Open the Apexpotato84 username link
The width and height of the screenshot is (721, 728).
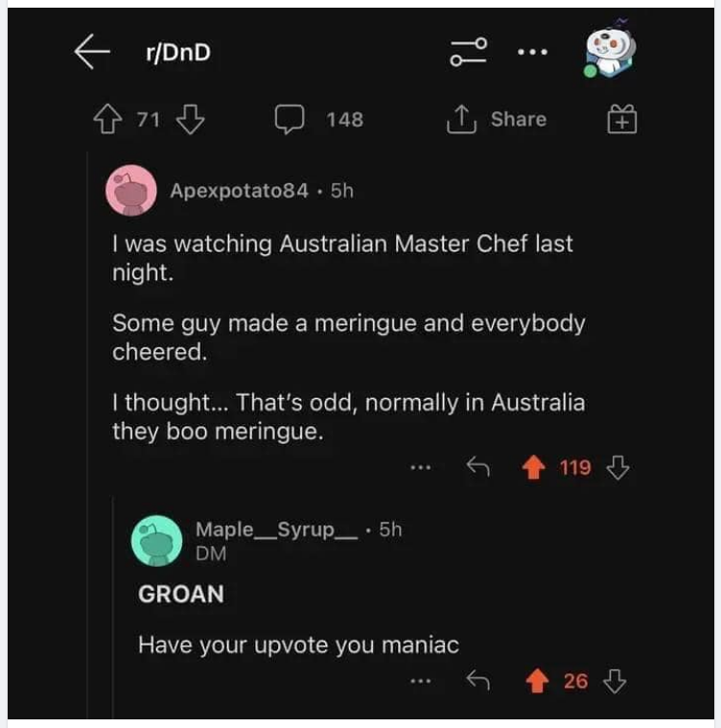(x=239, y=190)
